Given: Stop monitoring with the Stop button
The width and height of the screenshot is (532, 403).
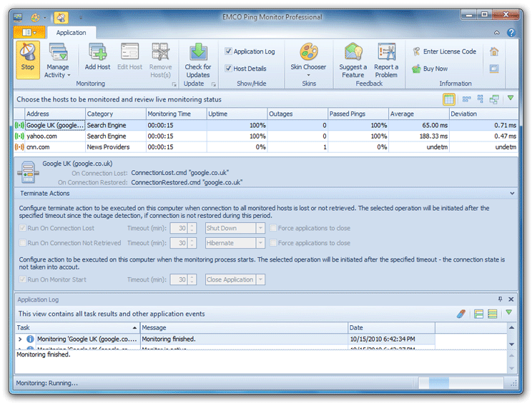Looking at the screenshot, I should [27, 59].
